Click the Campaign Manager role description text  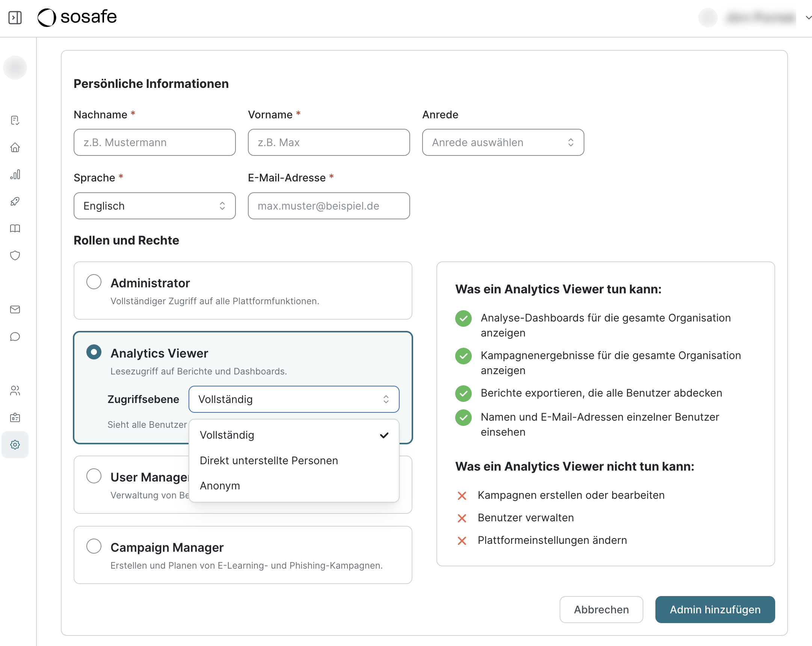[246, 565]
